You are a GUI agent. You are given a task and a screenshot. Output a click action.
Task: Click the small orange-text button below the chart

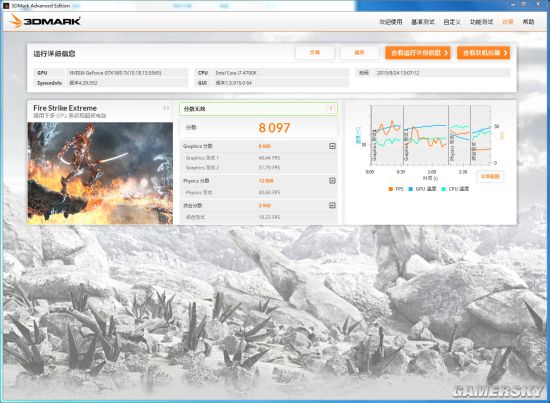point(490,176)
